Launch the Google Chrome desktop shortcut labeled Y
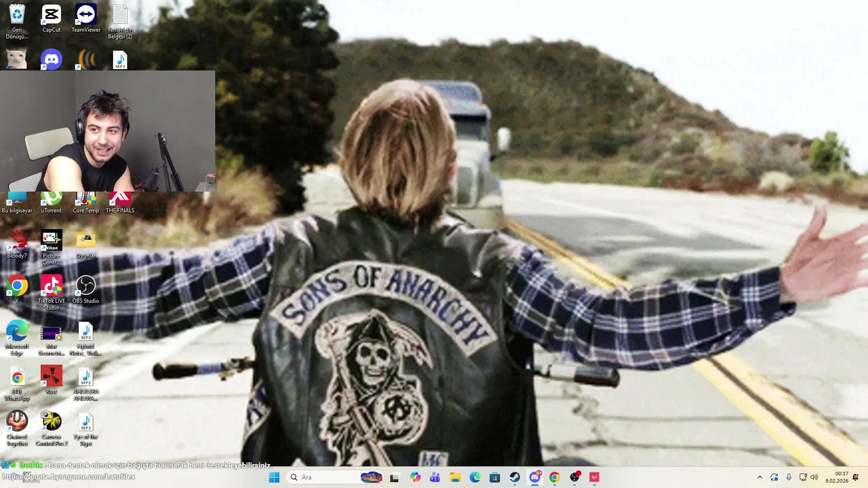This screenshot has width=868, height=488. pyautogui.click(x=17, y=289)
